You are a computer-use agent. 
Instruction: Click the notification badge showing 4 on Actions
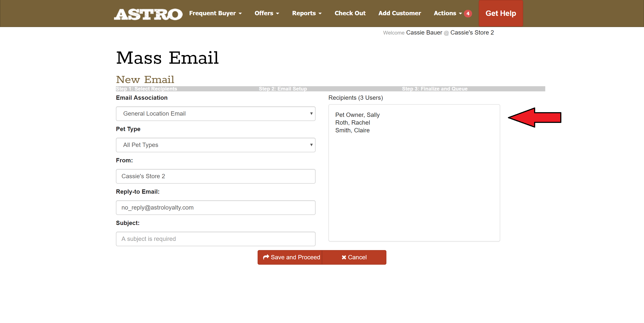[468, 14]
